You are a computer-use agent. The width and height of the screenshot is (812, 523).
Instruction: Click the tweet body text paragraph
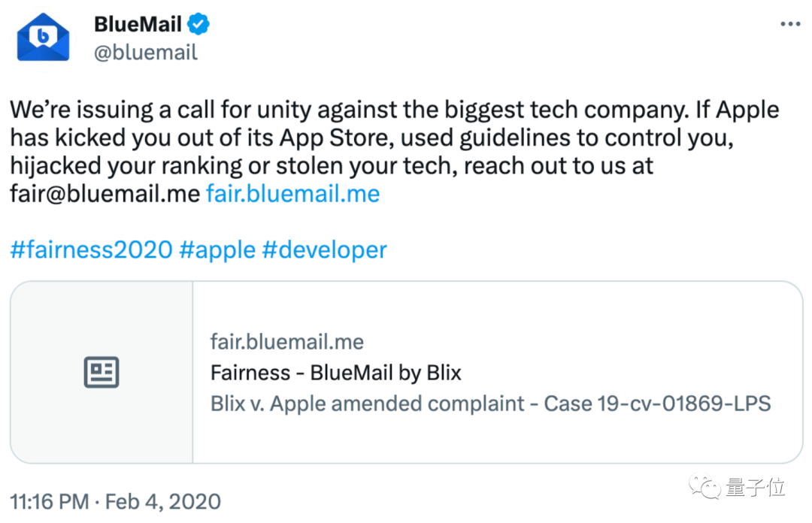[x=395, y=152]
